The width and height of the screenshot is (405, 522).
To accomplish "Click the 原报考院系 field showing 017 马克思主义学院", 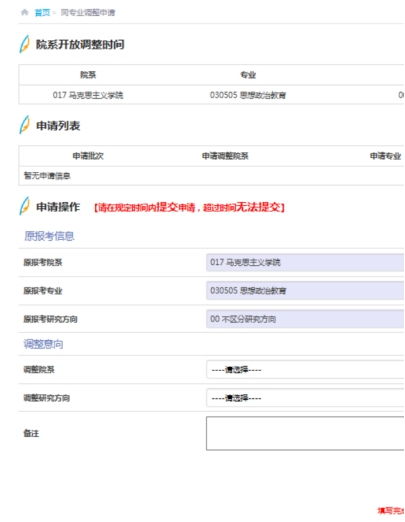I will [305, 262].
